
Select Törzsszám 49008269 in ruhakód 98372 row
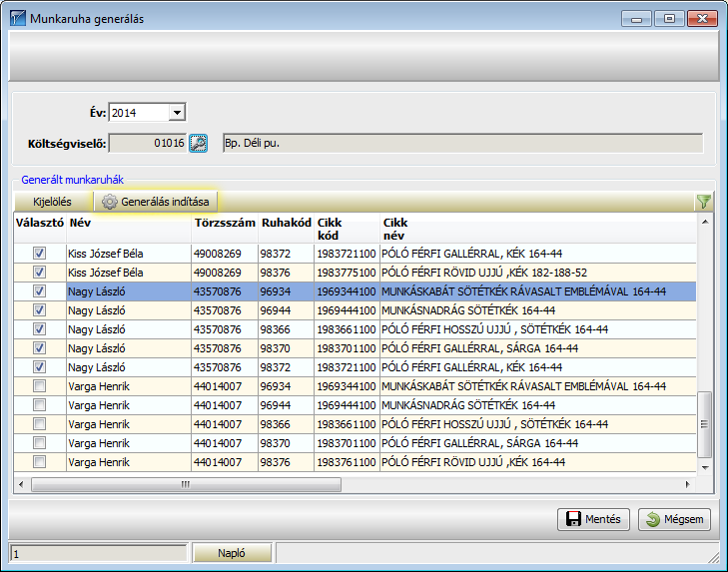click(225, 253)
